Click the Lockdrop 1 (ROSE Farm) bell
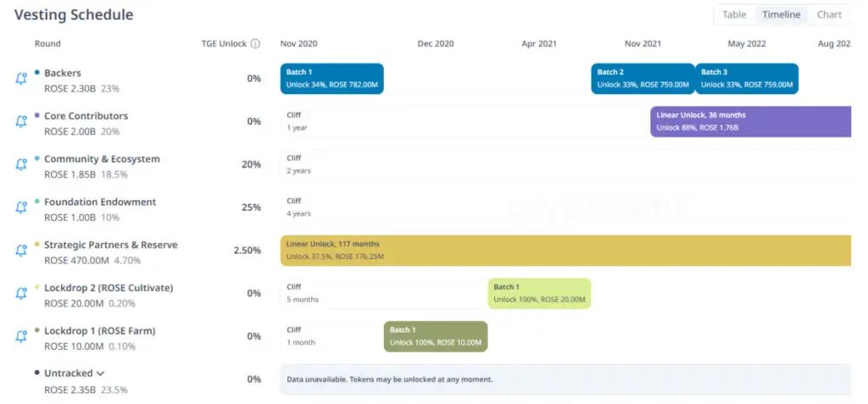Image resolution: width=868 pixels, height=404 pixels. 21,336
